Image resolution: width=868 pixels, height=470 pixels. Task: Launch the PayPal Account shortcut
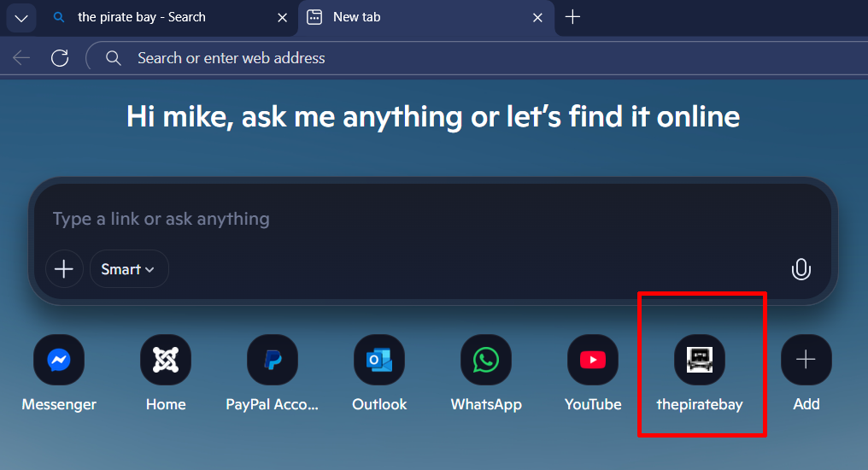[x=273, y=360]
